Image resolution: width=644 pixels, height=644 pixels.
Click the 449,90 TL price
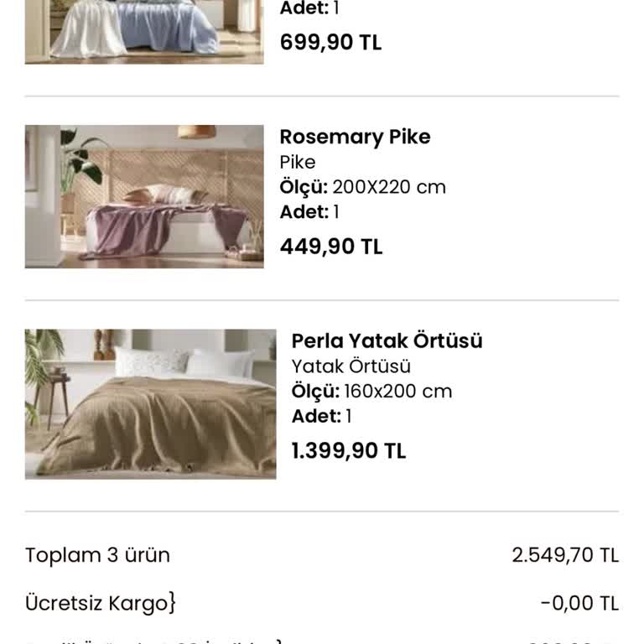coord(330,247)
